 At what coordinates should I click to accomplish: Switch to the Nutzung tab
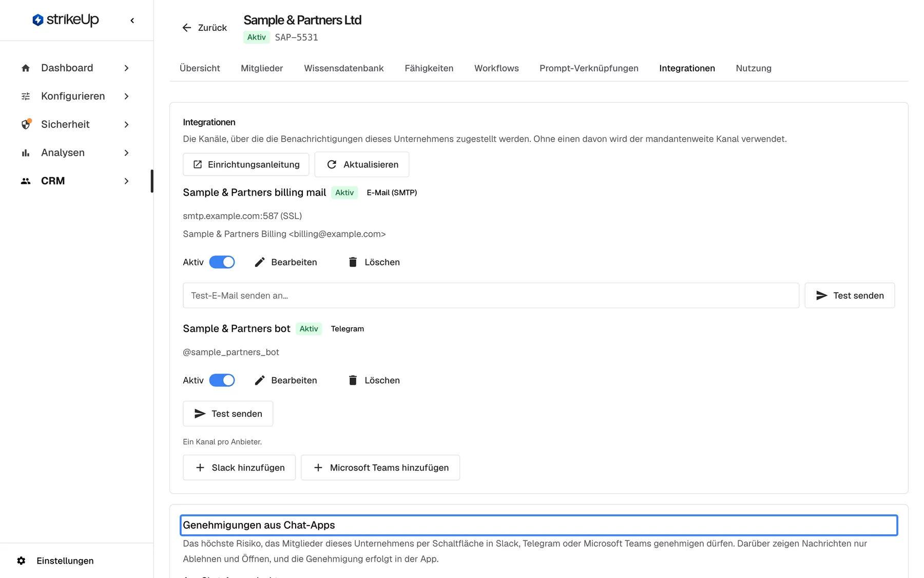coord(754,68)
